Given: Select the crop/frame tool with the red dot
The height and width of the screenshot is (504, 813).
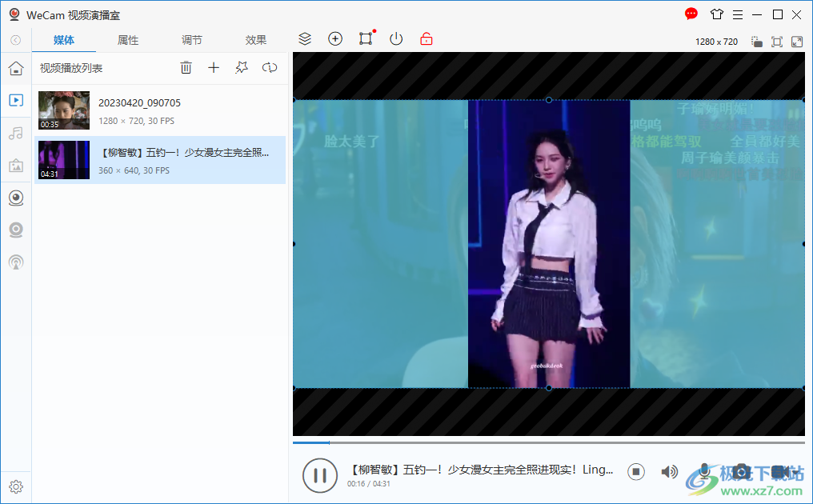Looking at the screenshot, I should pos(366,38).
